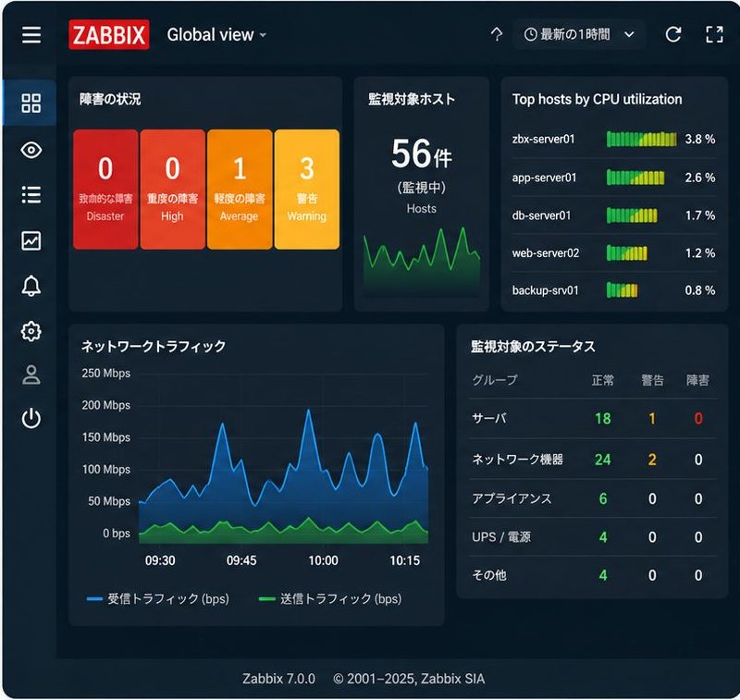This screenshot has height=700, width=740.
Task: Click the backup-srv01 CPU utilization bar
Action: [622, 290]
